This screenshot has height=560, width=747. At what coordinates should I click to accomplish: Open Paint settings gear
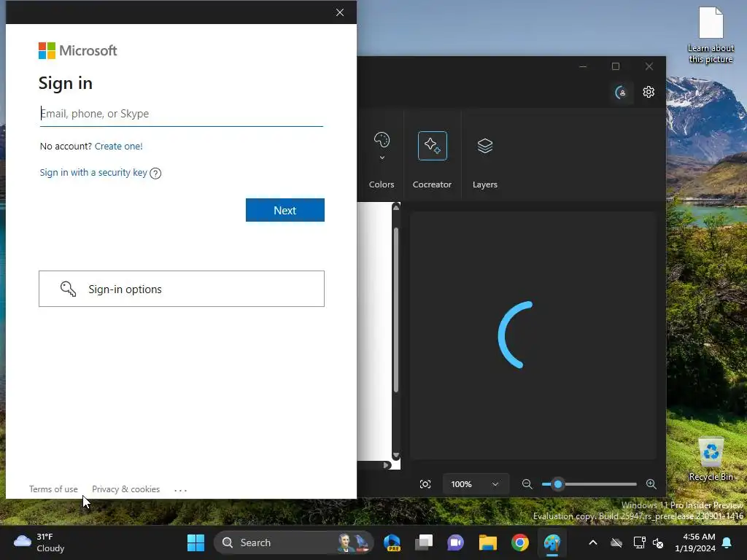(x=649, y=92)
